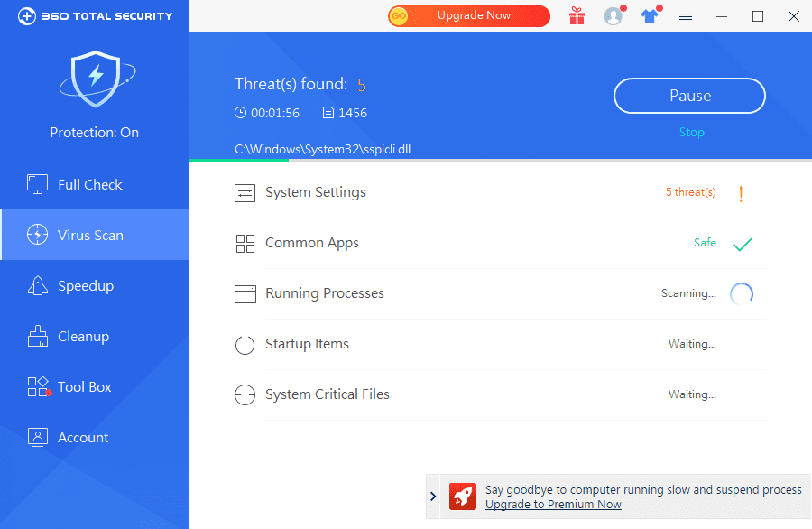Viewport: 812px width, 529px height.
Task: Click the '1456' scanned files number
Action: click(353, 113)
